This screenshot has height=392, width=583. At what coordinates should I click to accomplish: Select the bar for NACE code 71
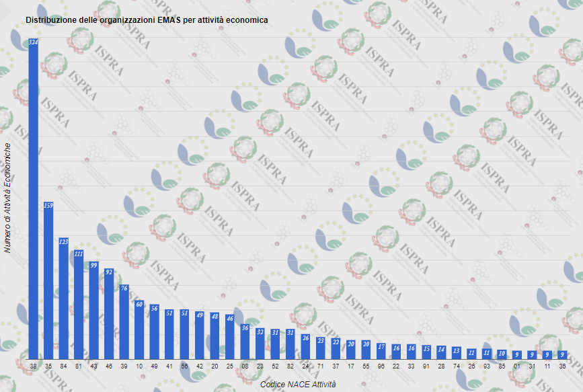tap(321, 348)
